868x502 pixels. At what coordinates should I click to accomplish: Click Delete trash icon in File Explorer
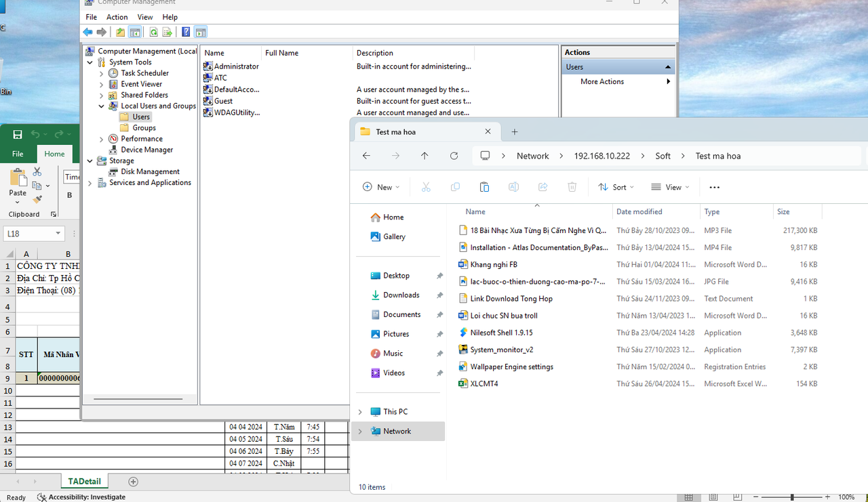(572, 187)
